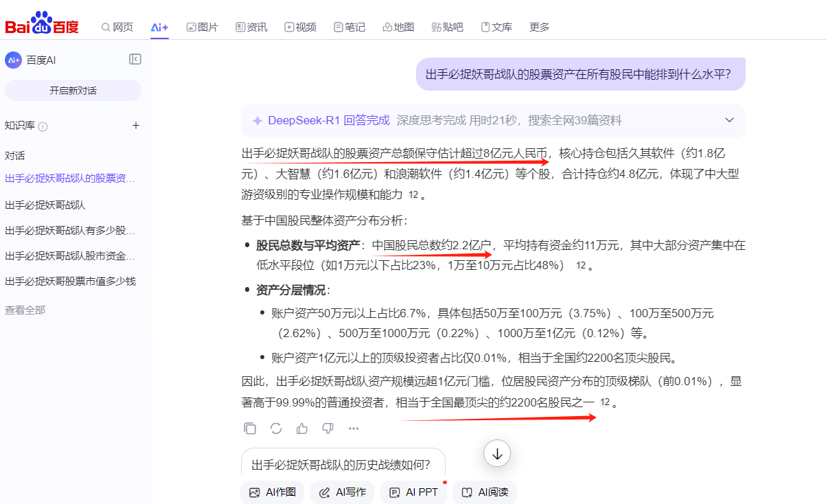Open citation 12 after 专业操作规模和能力

click(413, 195)
